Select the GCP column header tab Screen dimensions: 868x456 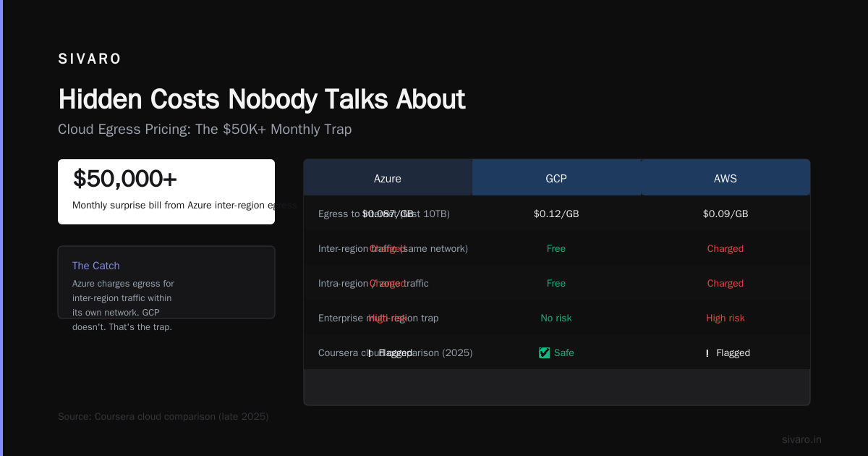click(556, 178)
